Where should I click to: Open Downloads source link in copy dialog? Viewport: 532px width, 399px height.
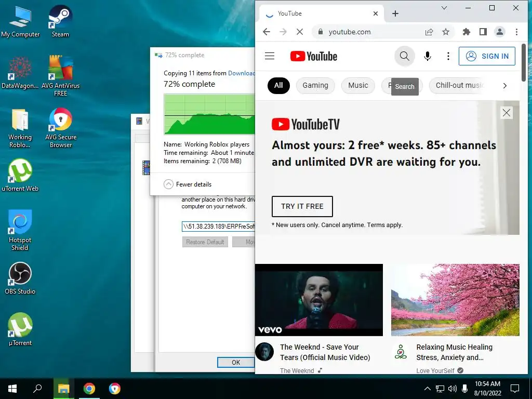[241, 73]
